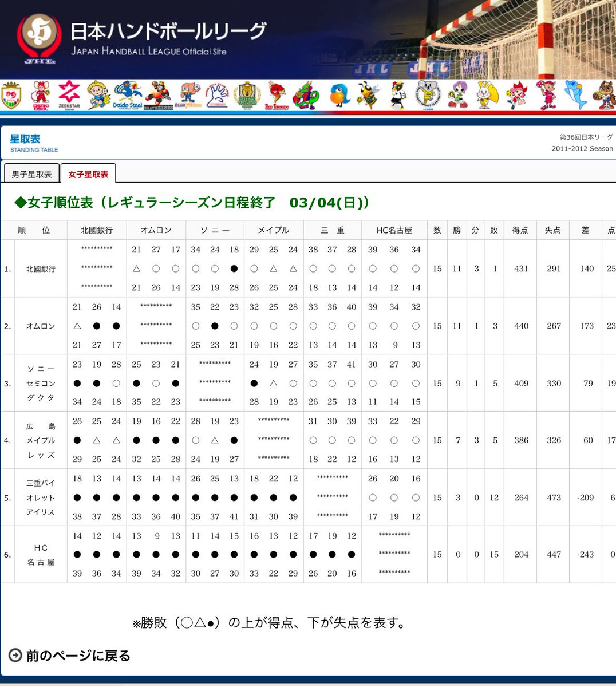
Task: Click 北國銀行's total score 431
Action: click(x=521, y=269)
